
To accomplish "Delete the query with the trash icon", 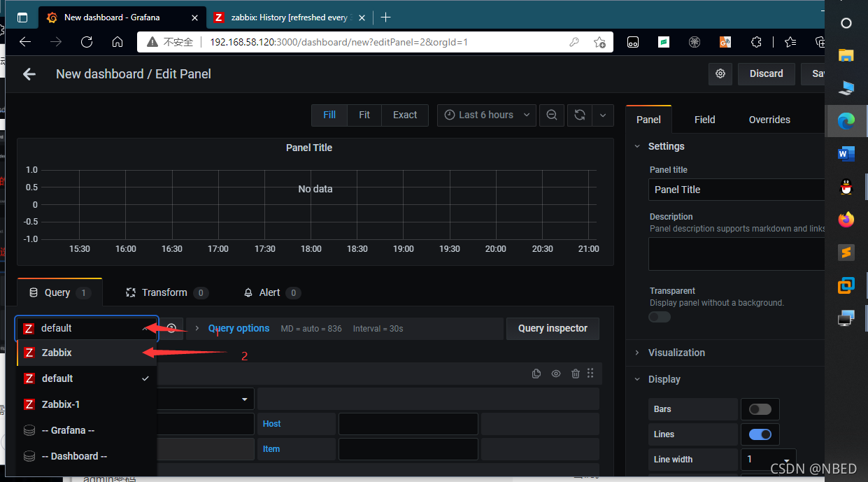I will click(575, 374).
